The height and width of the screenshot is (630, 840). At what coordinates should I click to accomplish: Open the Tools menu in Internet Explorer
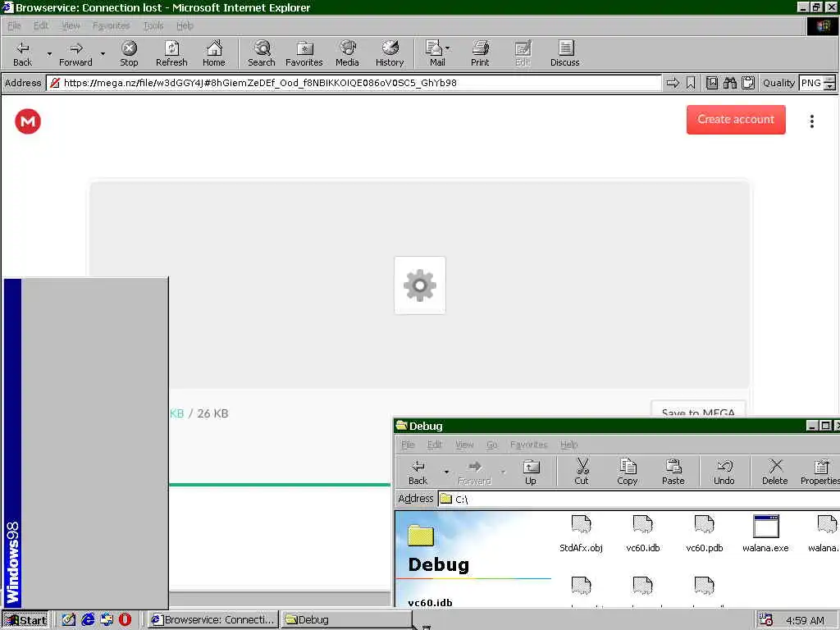pyautogui.click(x=153, y=25)
